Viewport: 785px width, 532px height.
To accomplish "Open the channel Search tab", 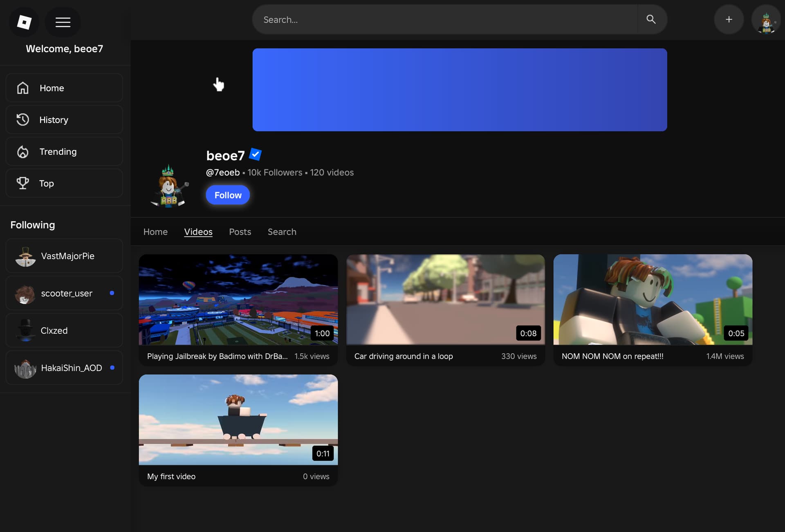I will [x=282, y=232].
